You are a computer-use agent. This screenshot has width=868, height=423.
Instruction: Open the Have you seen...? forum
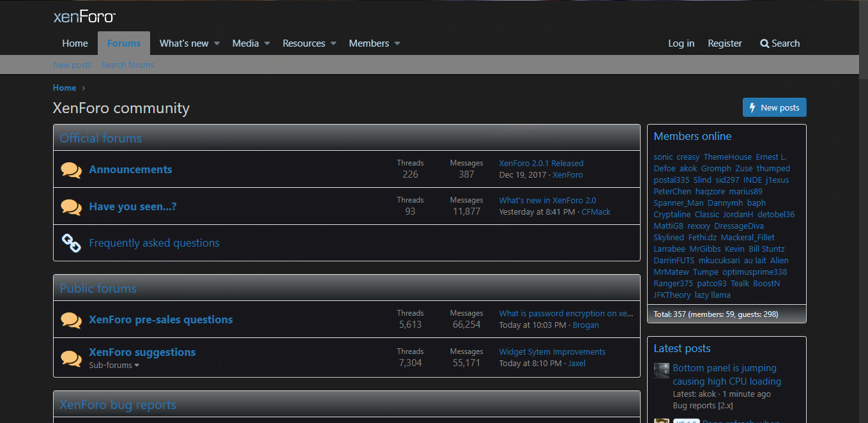(133, 206)
